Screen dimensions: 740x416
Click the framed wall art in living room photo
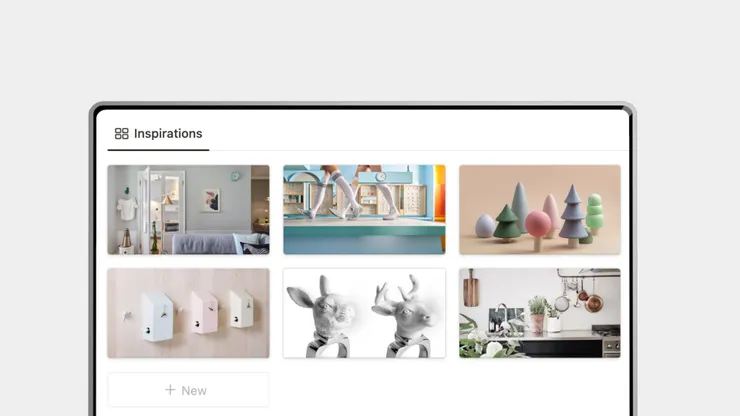(212, 200)
